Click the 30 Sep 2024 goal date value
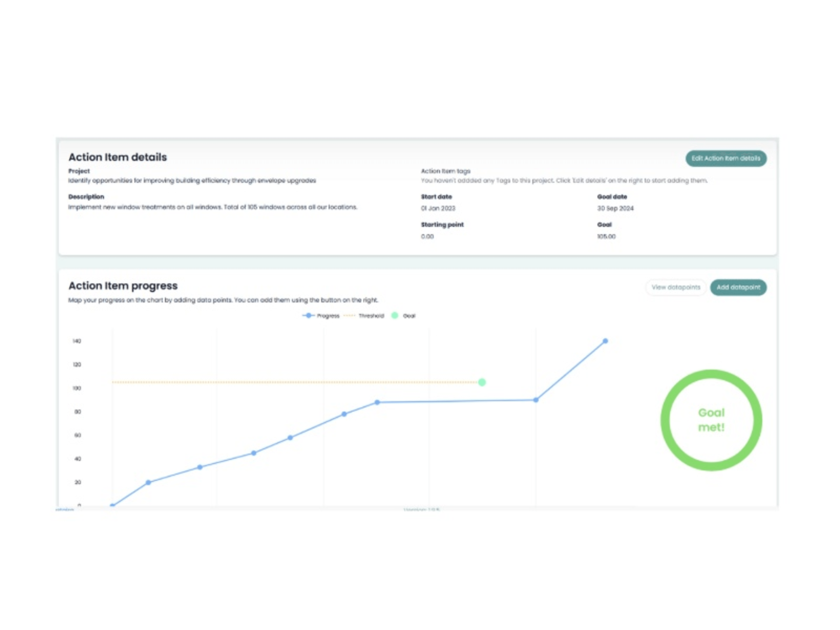Image resolution: width=840 pixels, height=630 pixels. (x=615, y=208)
